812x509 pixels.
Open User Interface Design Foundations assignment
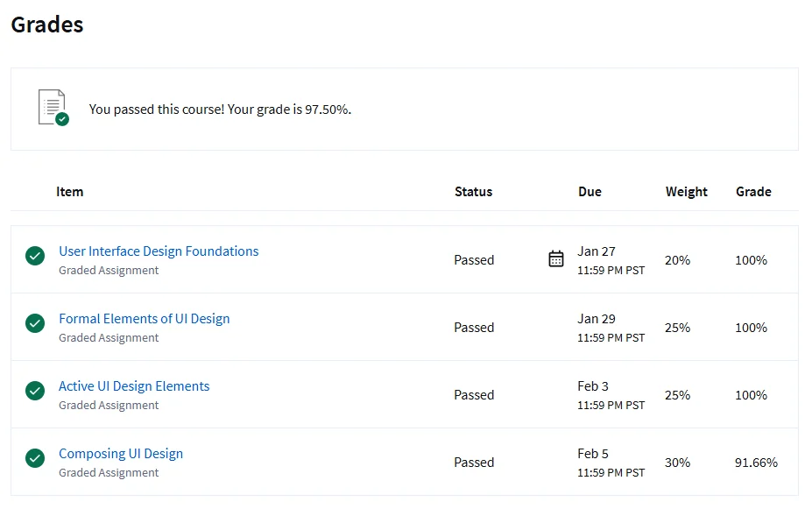coord(159,251)
